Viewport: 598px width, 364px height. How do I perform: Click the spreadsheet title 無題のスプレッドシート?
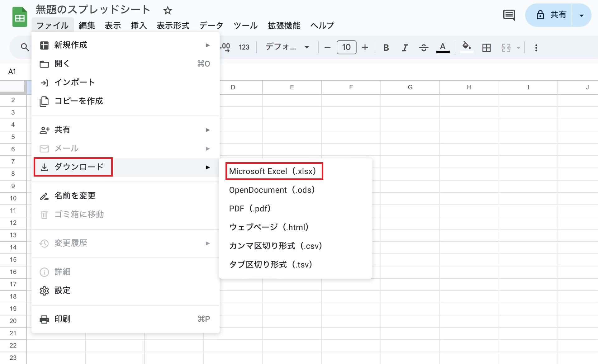[93, 10]
